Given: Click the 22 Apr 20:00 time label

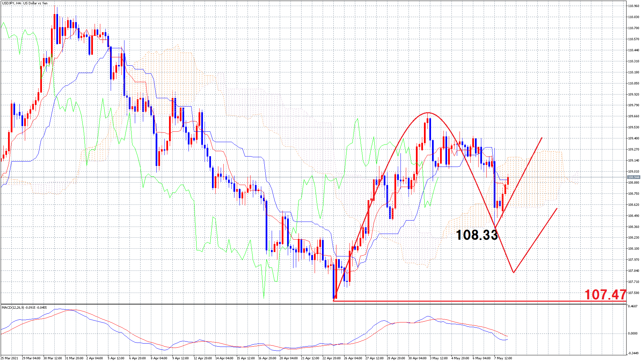Looking at the screenshot, I should click(331, 358).
